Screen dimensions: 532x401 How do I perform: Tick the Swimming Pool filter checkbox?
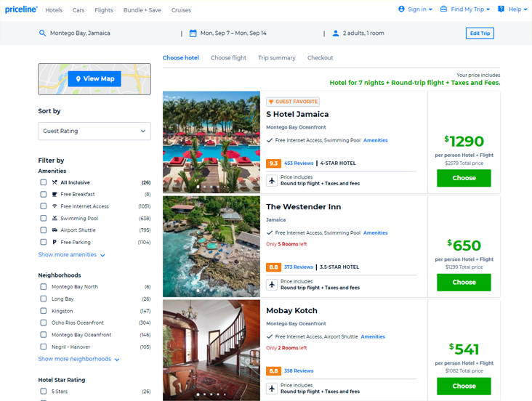pyautogui.click(x=44, y=218)
